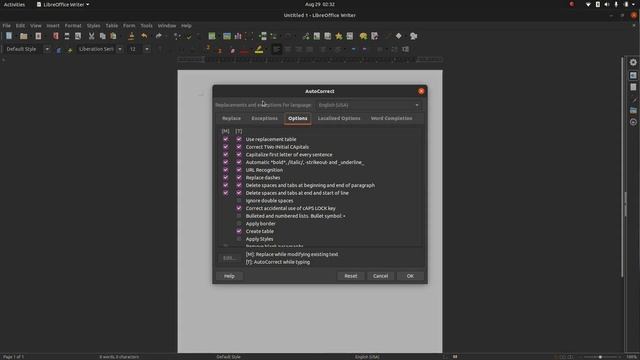
Task: Click the yellow highlighting color icon
Action: click(x=259, y=49)
